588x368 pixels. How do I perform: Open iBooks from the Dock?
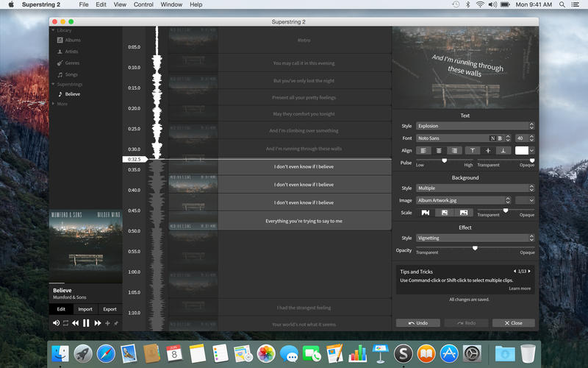pos(426,353)
